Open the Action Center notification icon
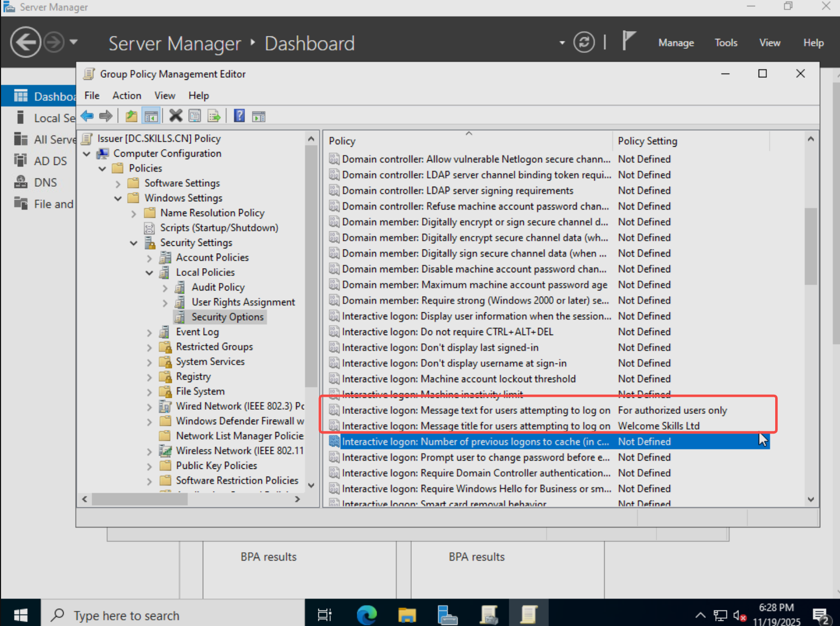 coord(821,616)
